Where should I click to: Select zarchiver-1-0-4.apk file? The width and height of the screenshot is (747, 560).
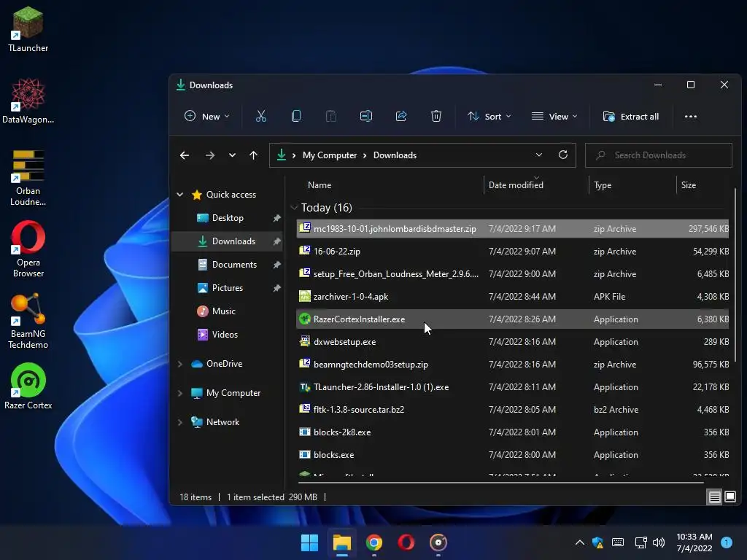[513, 296]
